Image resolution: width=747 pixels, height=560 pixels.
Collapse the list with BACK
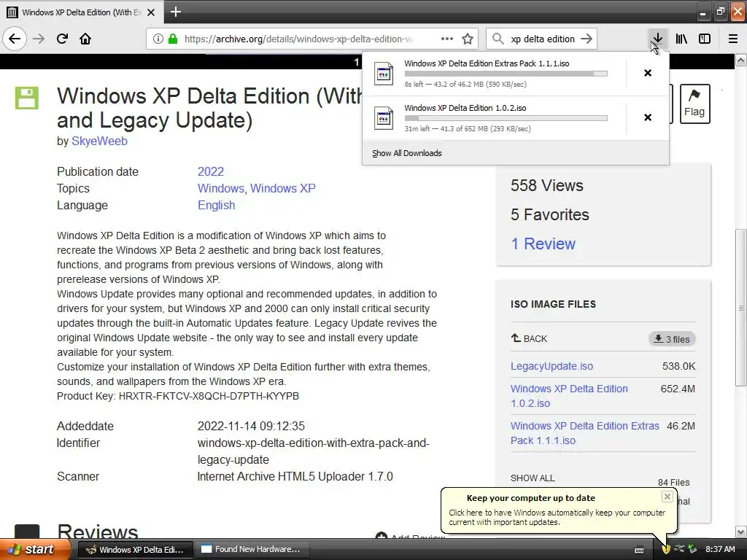coord(530,338)
